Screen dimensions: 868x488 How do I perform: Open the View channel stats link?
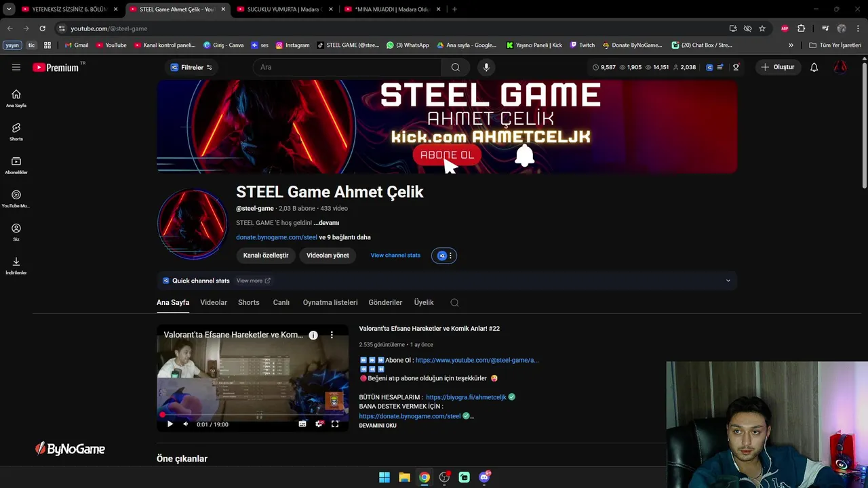pyautogui.click(x=395, y=256)
